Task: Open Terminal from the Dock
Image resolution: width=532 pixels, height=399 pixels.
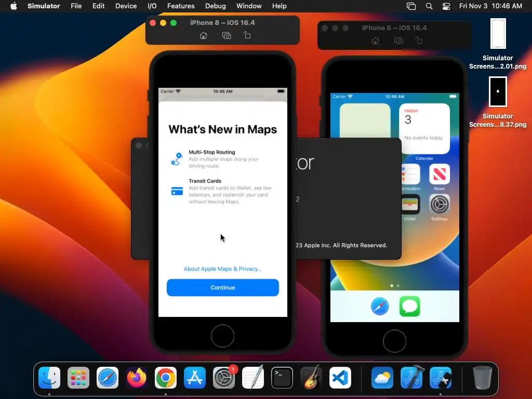Action: click(282, 378)
